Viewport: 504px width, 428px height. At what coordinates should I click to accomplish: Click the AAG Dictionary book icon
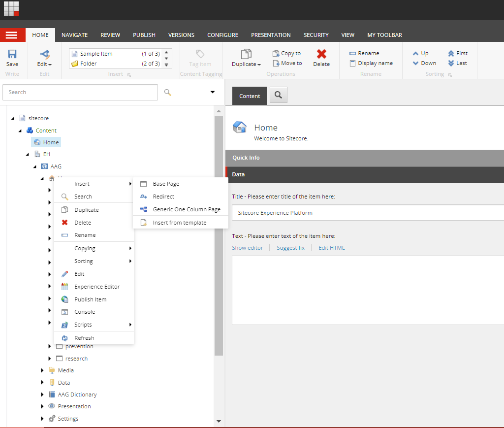point(52,395)
